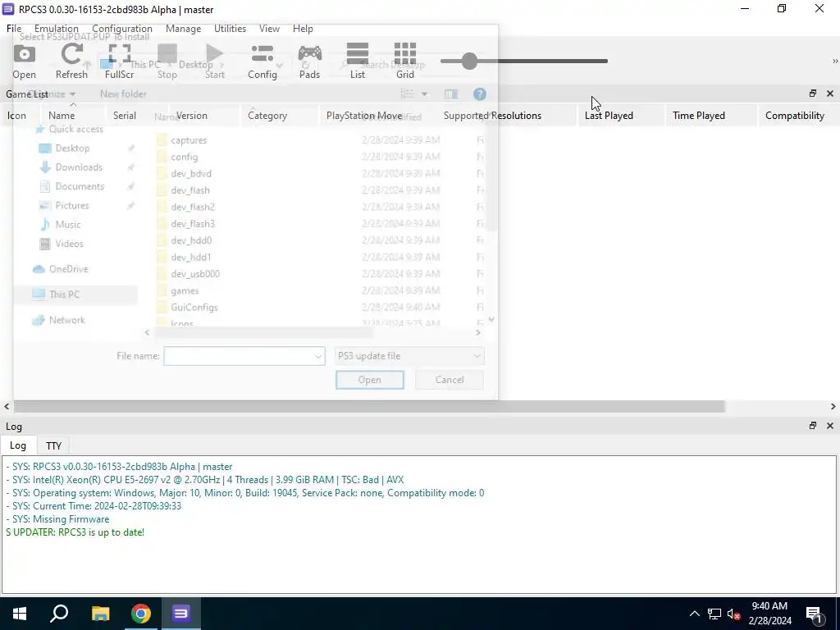
Task: Select OneDrive in dialog sidebar
Action: 68,269
